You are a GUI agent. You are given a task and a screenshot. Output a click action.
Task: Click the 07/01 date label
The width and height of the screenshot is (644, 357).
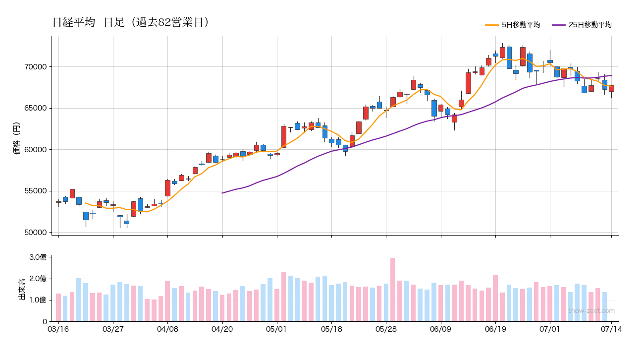pos(550,329)
